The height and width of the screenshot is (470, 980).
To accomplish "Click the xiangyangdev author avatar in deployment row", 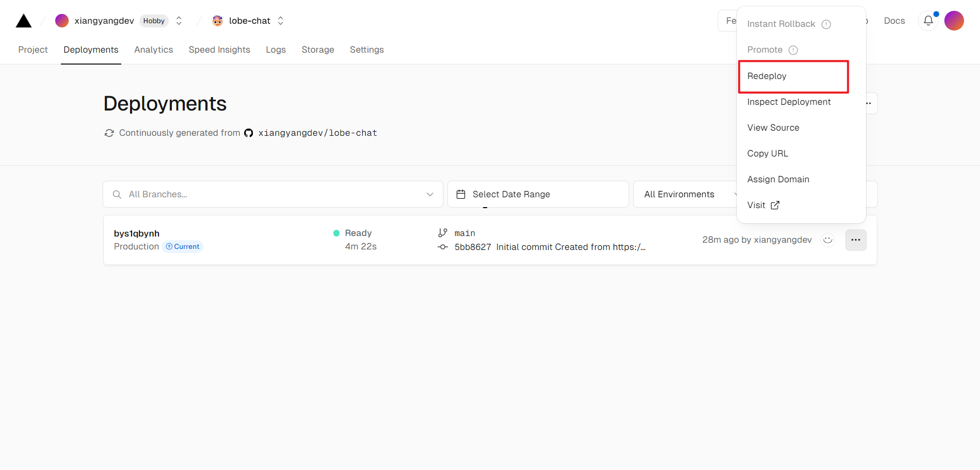I will click(828, 240).
